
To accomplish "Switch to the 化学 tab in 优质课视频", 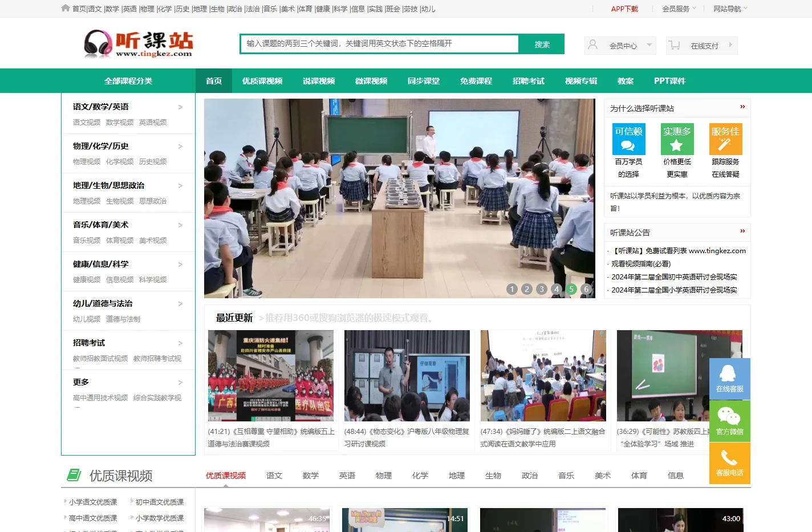I will click(x=420, y=476).
